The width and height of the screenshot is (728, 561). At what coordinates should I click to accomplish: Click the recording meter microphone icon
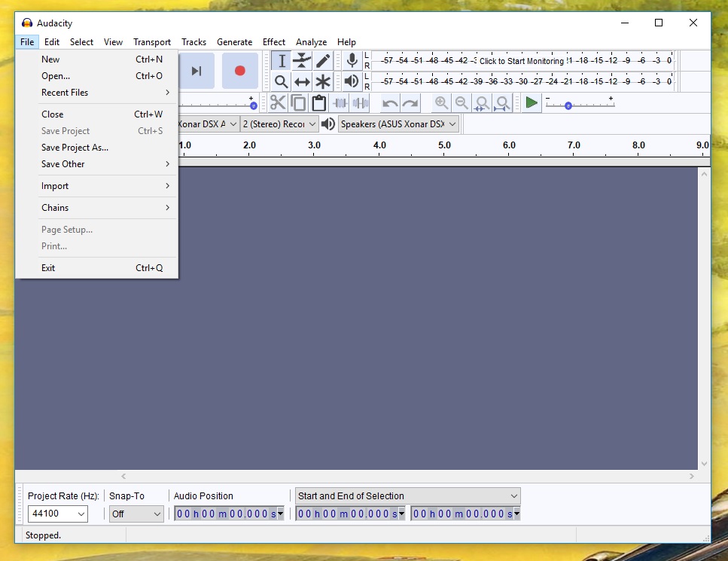(352, 61)
